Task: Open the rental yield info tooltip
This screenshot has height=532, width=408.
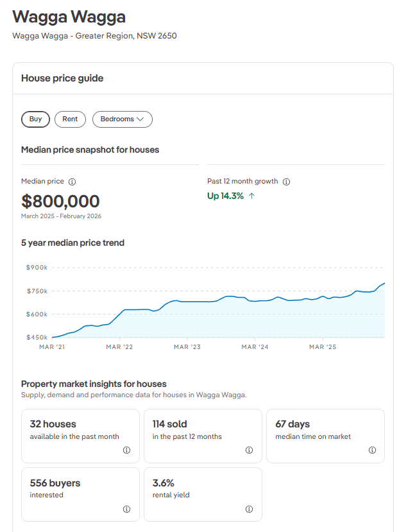Action: (x=249, y=509)
